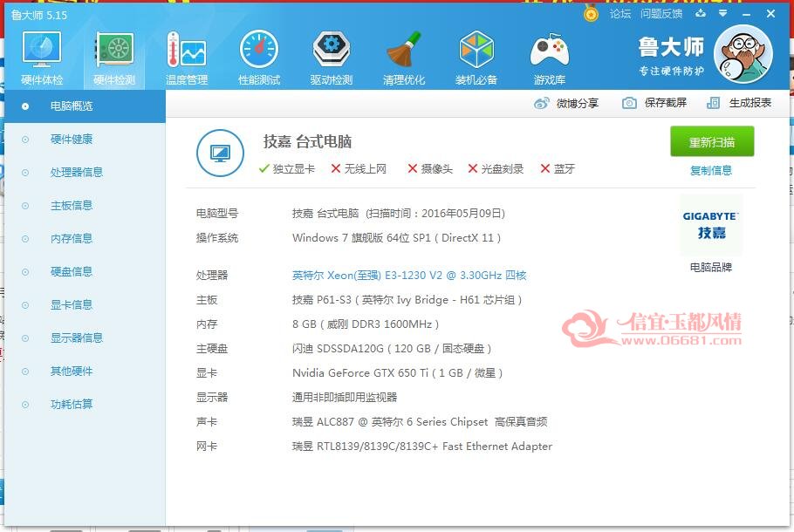The image size is (794, 532).
Task: Click the 闪迪 SDSSDA120G disk text
Action: pos(392,349)
